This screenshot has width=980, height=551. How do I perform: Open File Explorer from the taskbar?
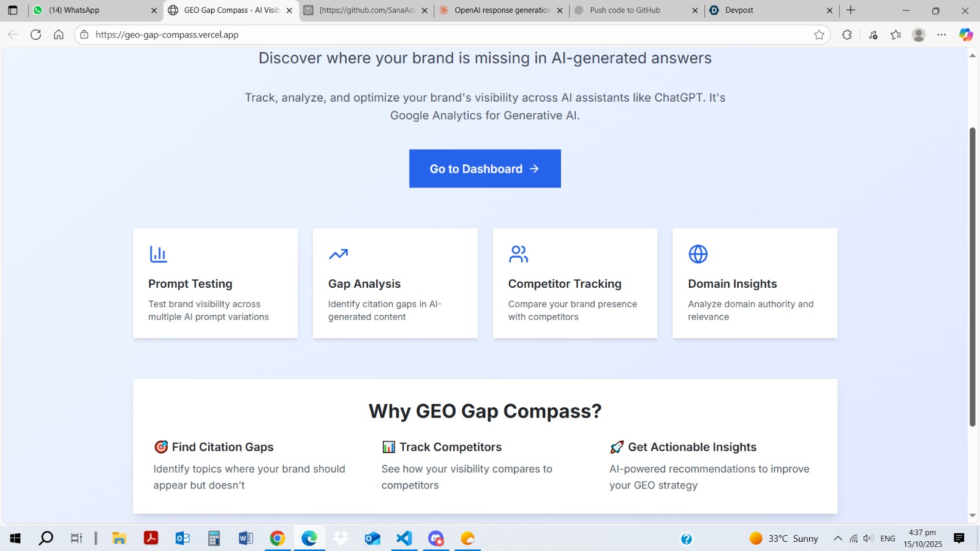pos(119,538)
